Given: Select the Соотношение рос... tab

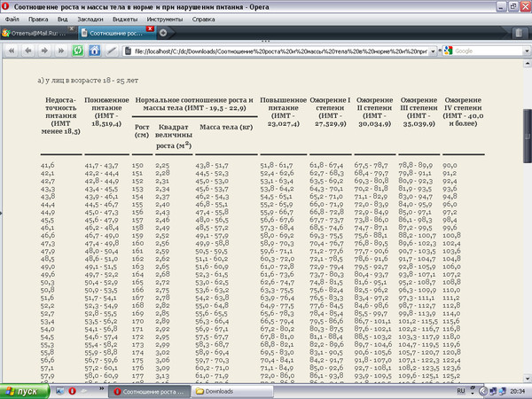Looking at the screenshot, I should click(x=117, y=34).
